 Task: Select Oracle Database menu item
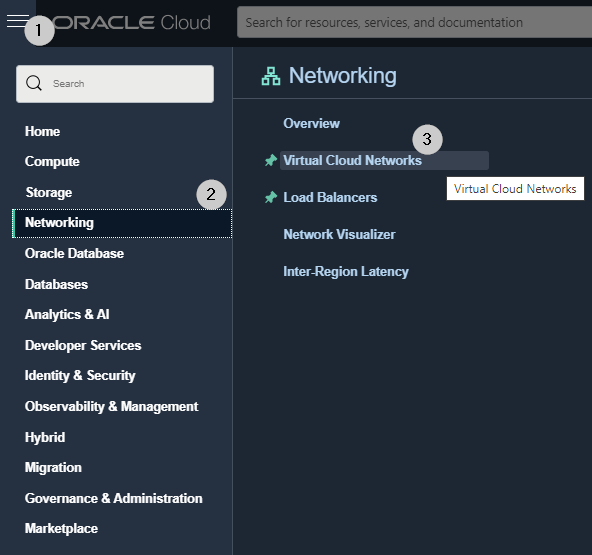click(x=74, y=253)
